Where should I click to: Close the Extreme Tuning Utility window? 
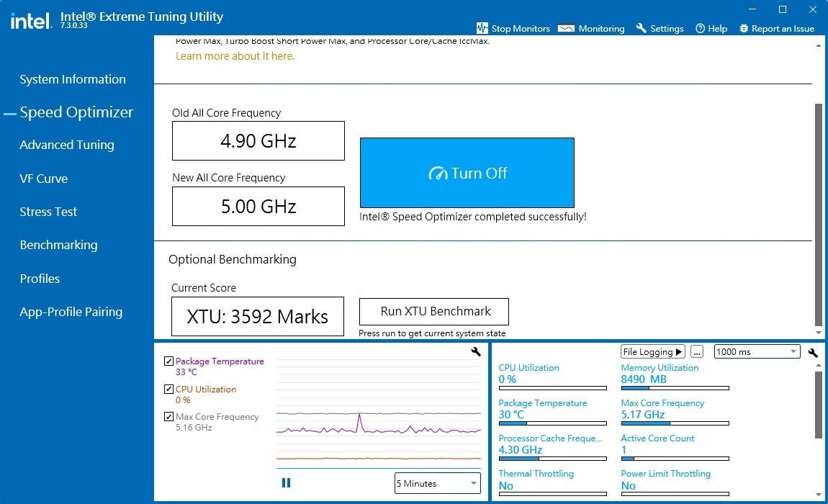[x=813, y=9]
